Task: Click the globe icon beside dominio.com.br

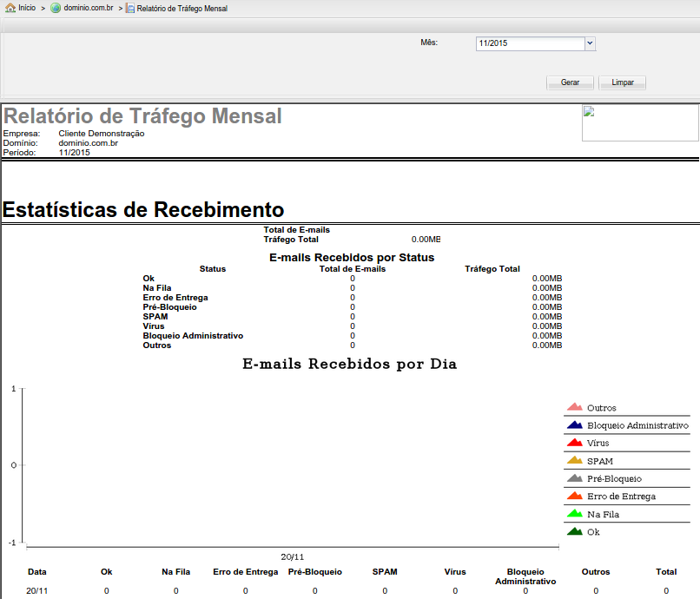Action: [56, 8]
